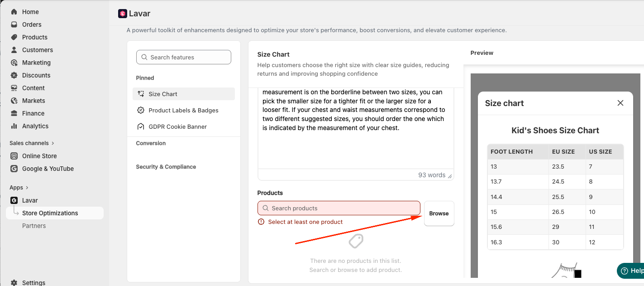Click the Products tag icon
The width and height of the screenshot is (644, 286).
tap(14, 37)
